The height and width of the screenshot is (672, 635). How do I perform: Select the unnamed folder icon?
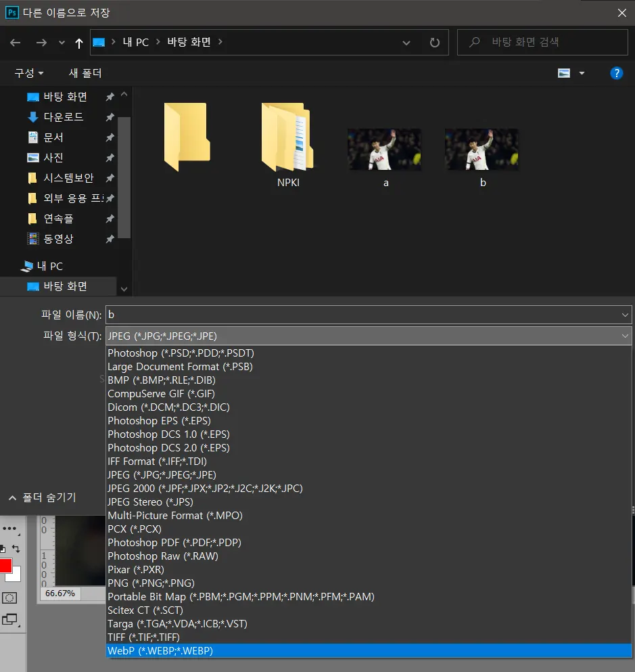(x=187, y=137)
